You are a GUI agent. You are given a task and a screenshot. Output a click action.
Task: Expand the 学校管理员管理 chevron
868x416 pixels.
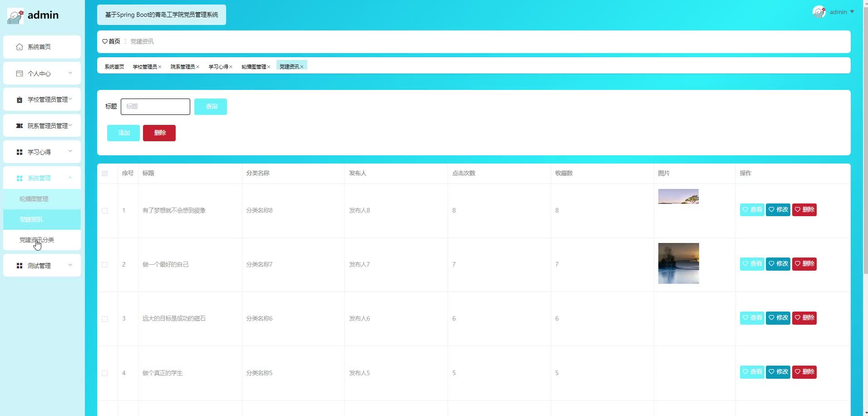coord(70,99)
